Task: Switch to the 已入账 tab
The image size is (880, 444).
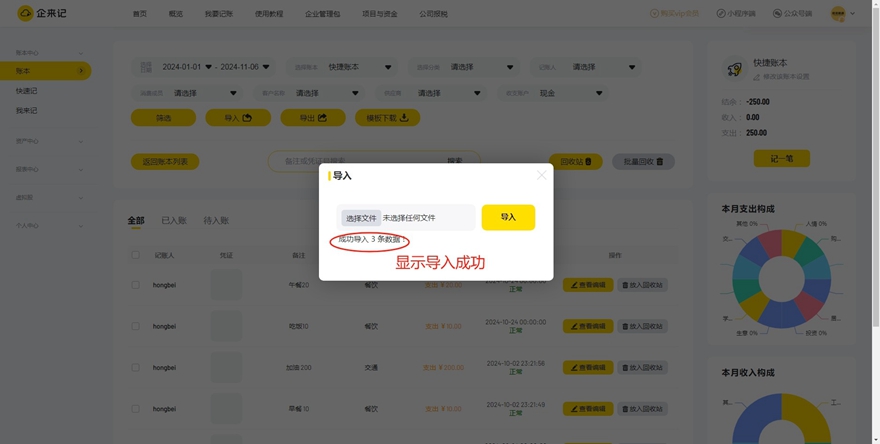Action: click(x=174, y=220)
